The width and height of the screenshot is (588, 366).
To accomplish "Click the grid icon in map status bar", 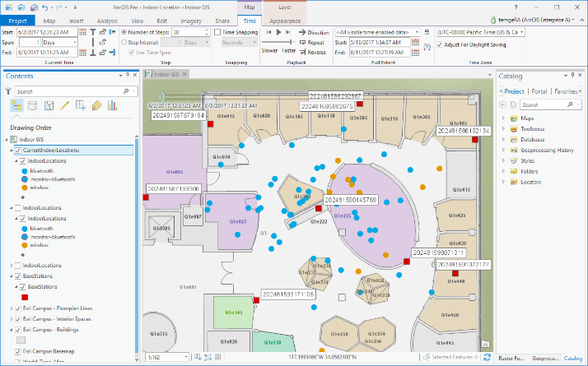I will click(x=218, y=357).
